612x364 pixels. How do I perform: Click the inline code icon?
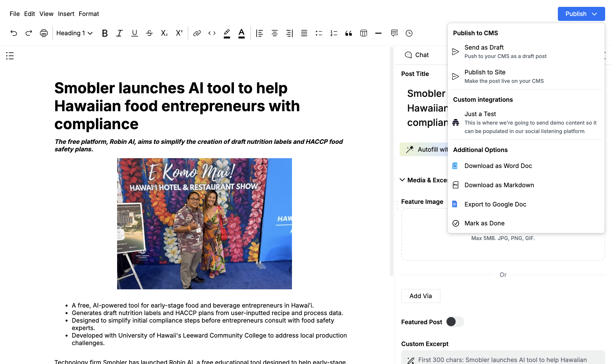coord(212,33)
